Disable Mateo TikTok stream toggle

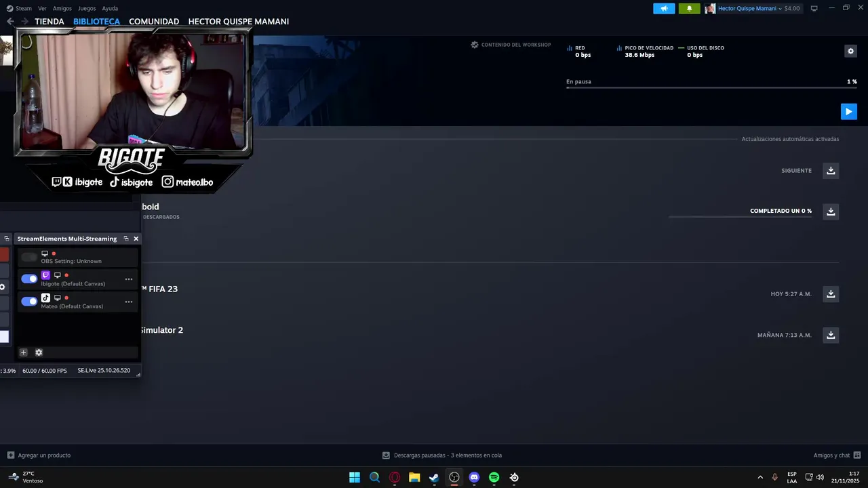click(29, 302)
